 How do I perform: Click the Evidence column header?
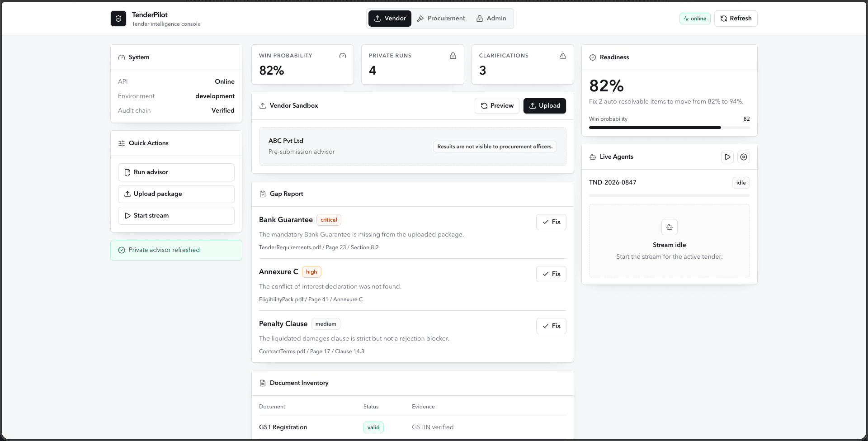(423, 407)
